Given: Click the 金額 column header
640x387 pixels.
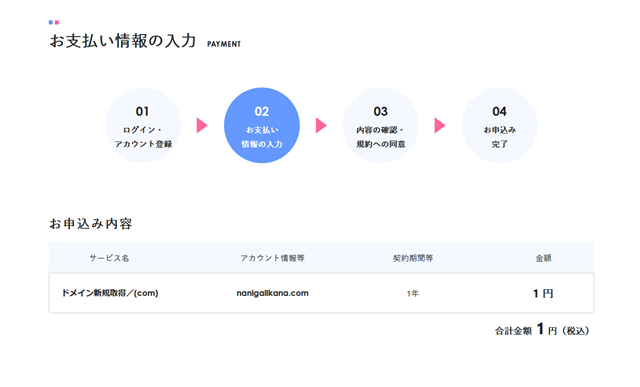Looking at the screenshot, I should tap(543, 258).
